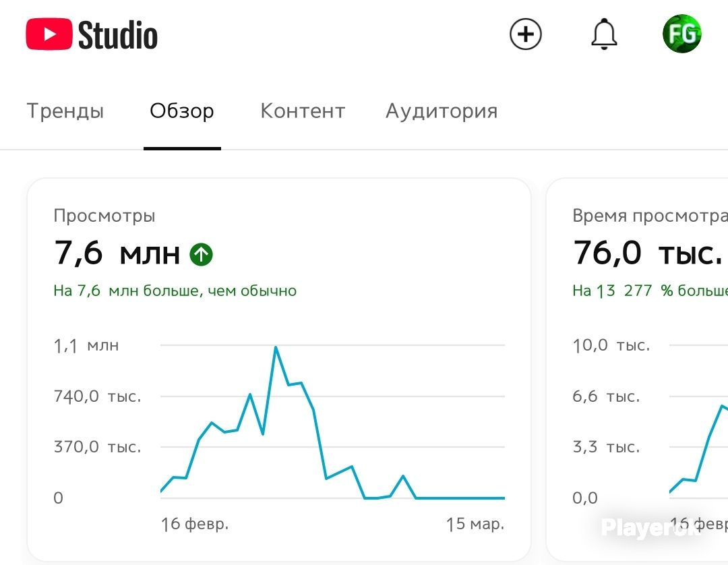Click the views chart peak point
The height and width of the screenshot is (565, 728).
coord(276,347)
